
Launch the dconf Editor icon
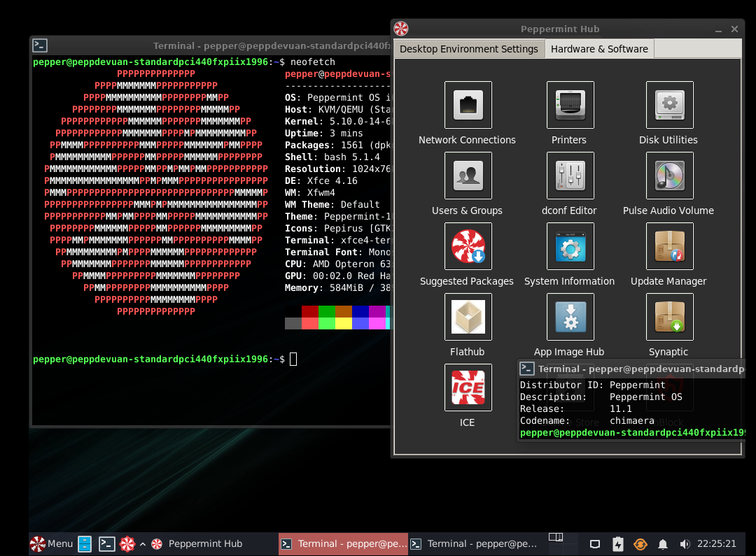(x=570, y=176)
